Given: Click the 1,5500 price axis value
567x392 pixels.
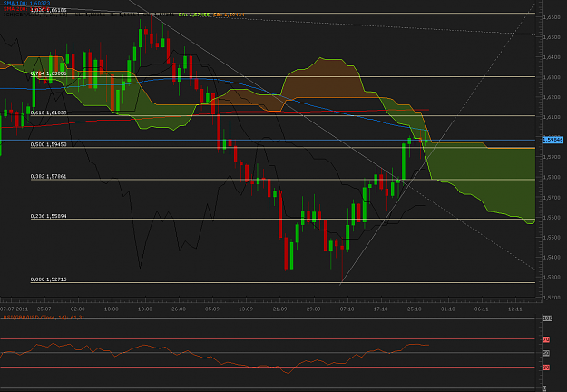Looking at the screenshot, I should click(552, 238).
